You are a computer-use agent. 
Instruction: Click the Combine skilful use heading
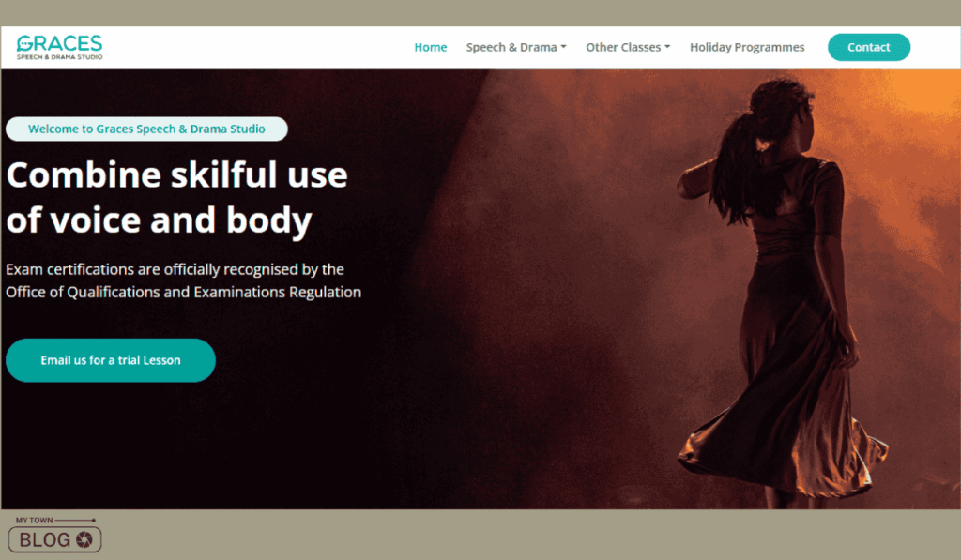click(177, 197)
